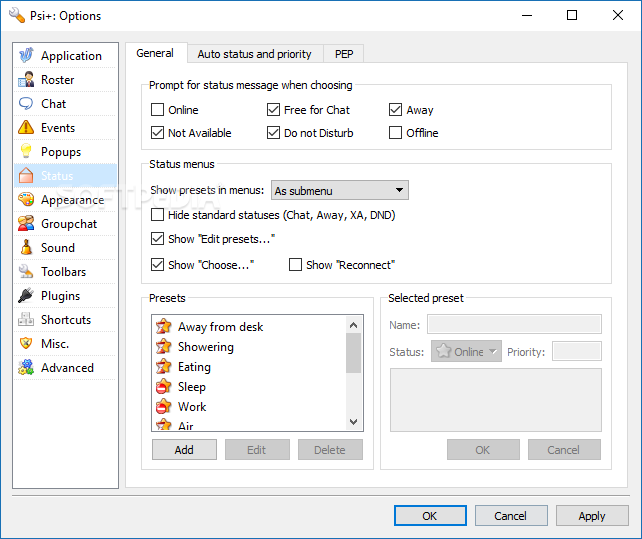Enable the Online status prompt checkbox
642x539 pixels.
tap(157, 110)
